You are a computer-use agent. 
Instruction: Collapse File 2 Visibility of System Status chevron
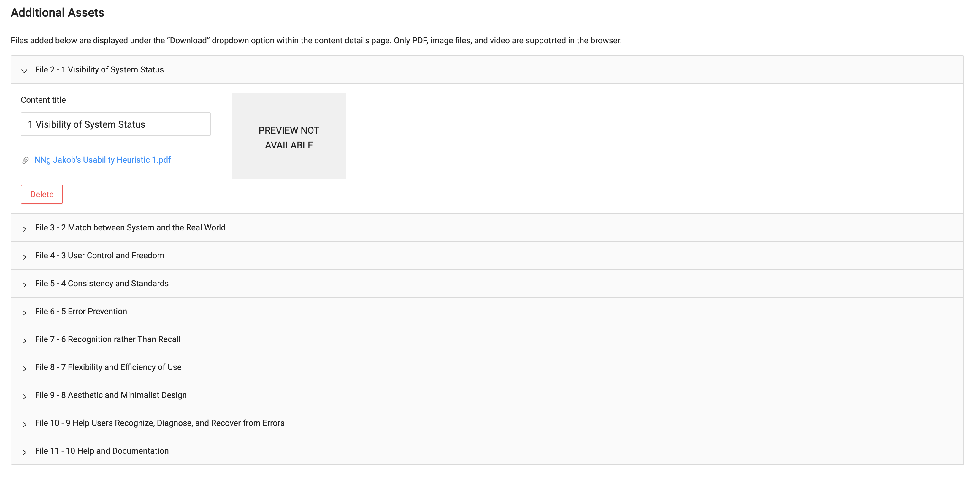[x=24, y=71]
